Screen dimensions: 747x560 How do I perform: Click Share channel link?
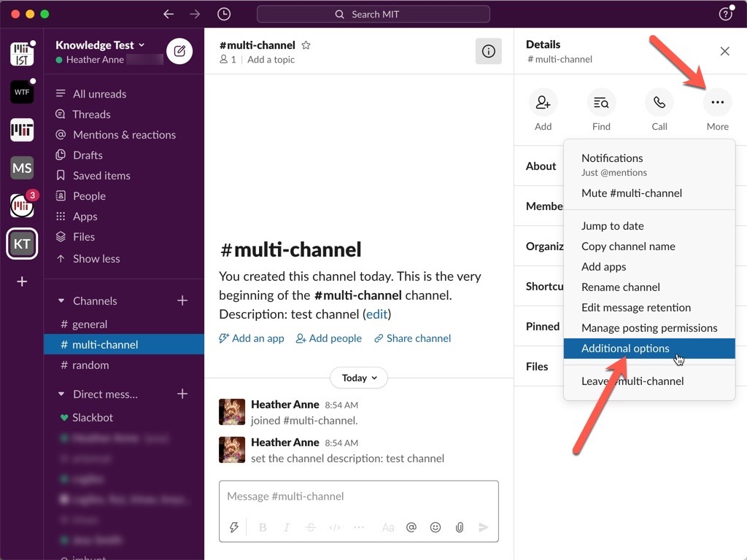[x=413, y=338]
